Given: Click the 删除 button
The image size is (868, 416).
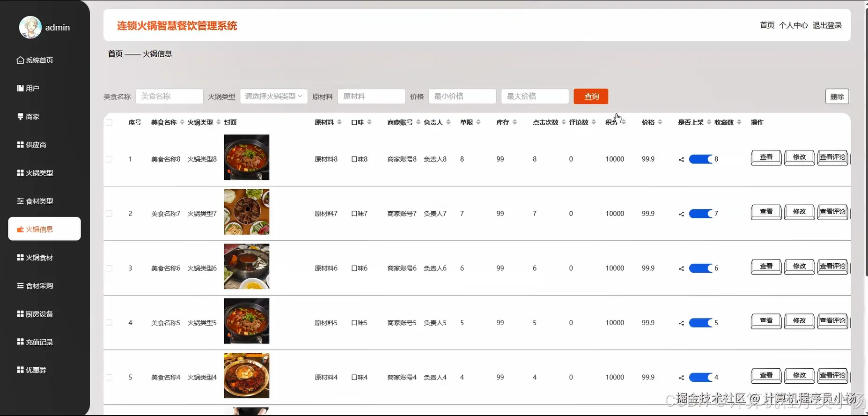Looking at the screenshot, I should click(837, 97).
